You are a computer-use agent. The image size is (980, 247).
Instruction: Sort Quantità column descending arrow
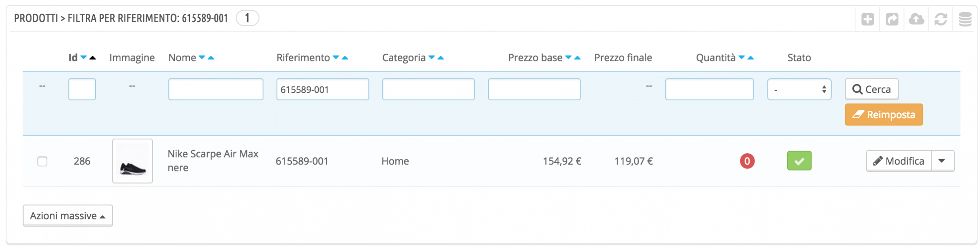[742, 58]
